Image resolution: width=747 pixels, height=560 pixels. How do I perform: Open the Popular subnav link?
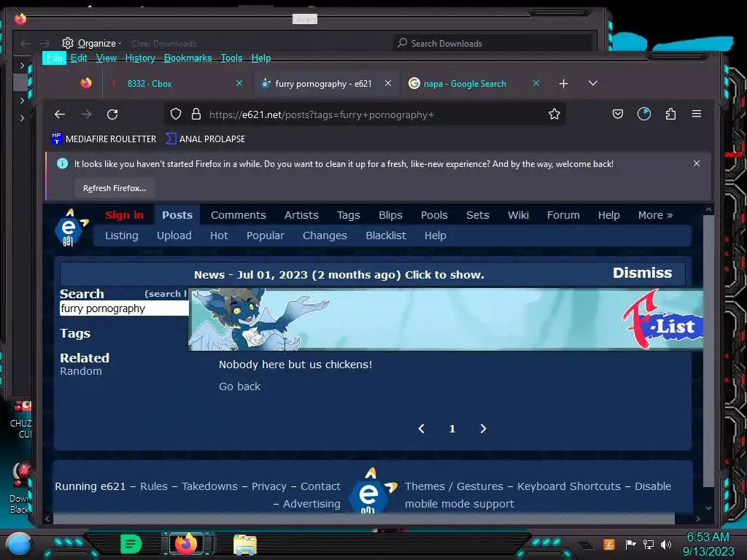pyautogui.click(x=266, y=236)
